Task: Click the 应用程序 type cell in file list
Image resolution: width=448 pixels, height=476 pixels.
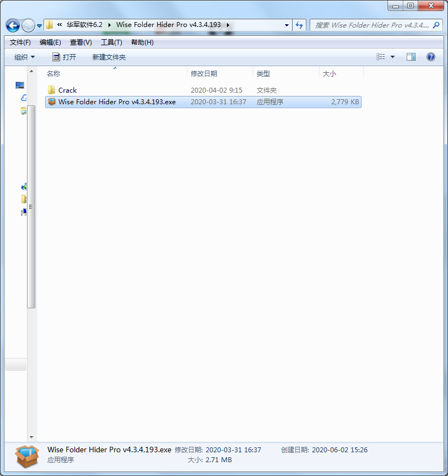Action: [270, 102]
